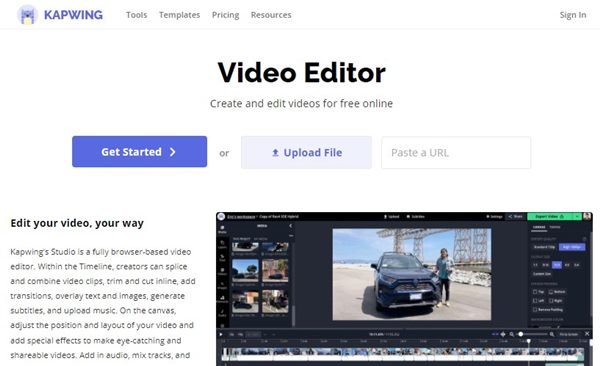Check the Left padding checkbox
The height and width of the screenshot is (366, 600).
[x=535, y=301]
